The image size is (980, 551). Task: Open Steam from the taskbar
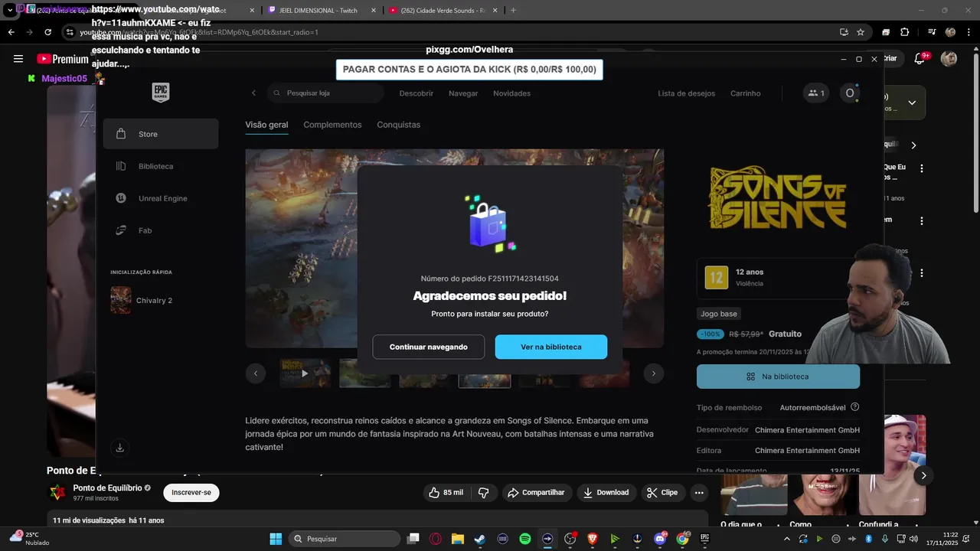click(x=479, y=539)
